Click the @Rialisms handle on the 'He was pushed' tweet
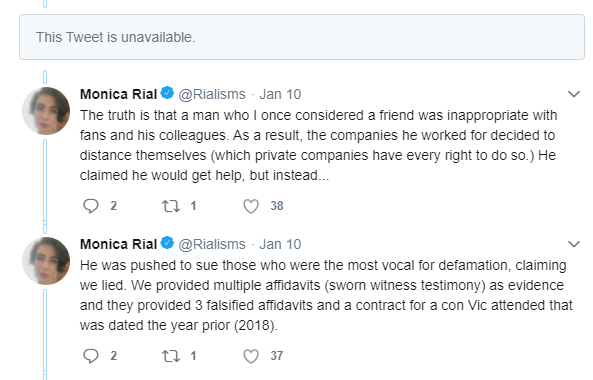 coord(212,244)
